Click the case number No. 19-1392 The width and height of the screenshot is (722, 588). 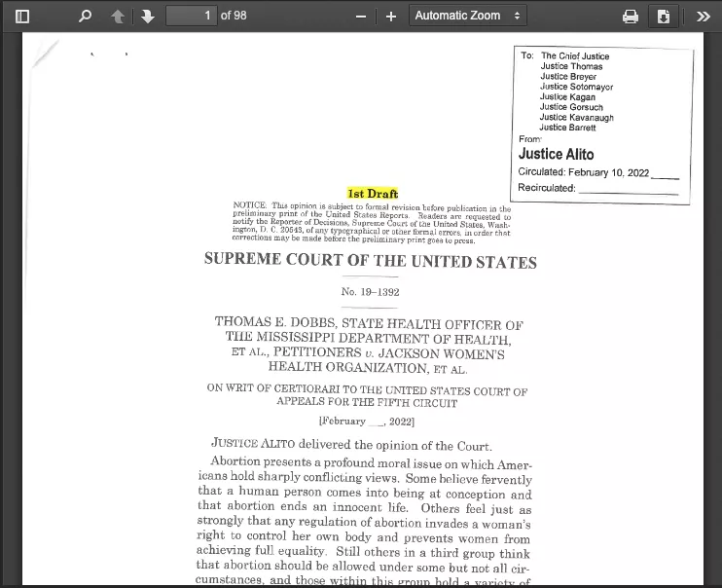click(x=370, y=292)
